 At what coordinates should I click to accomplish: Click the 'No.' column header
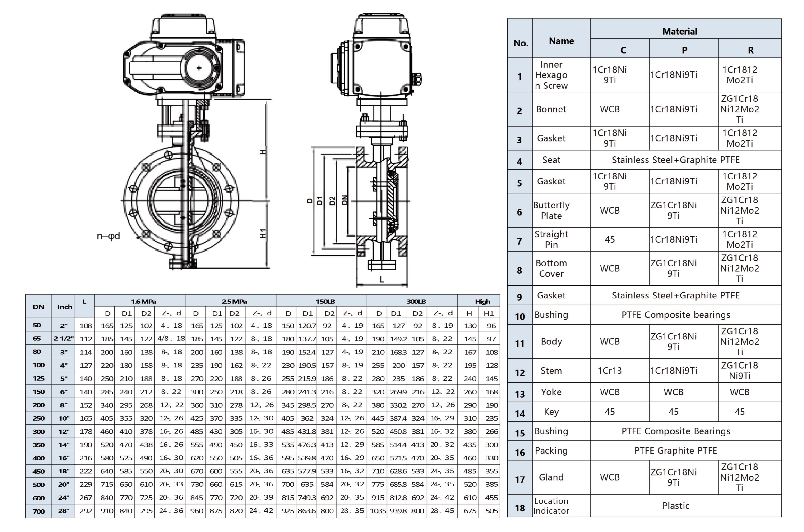[x=520, y=43]
